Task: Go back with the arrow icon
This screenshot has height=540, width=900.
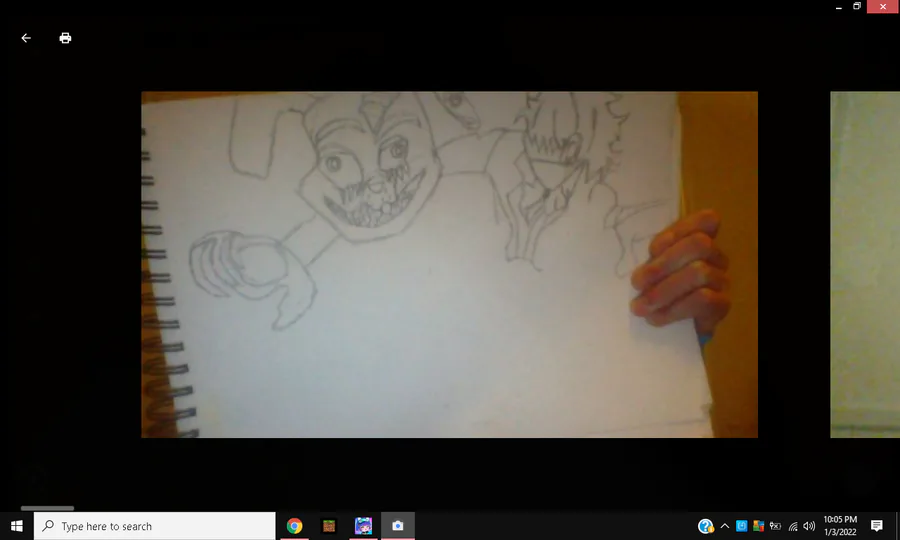Action: pos(26,38)
